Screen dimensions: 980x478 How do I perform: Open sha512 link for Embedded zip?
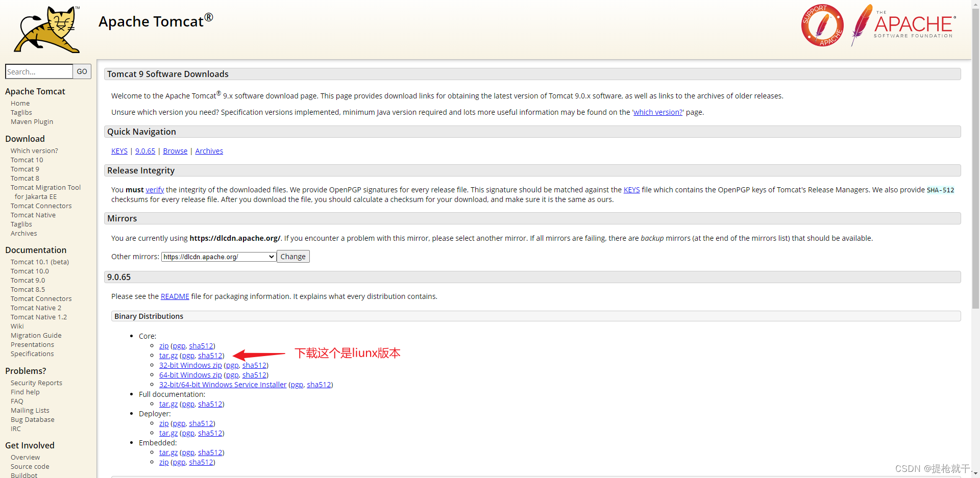[201, 462]
